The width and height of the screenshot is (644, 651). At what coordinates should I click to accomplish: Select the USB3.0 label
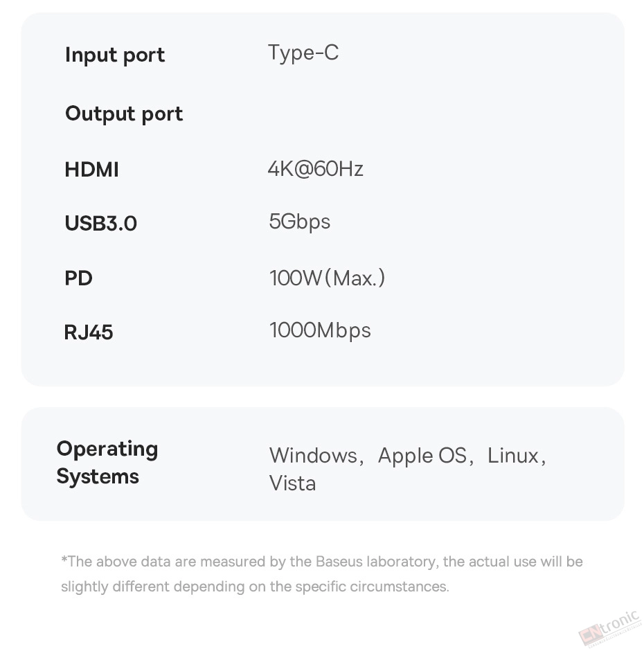[101, 223]
